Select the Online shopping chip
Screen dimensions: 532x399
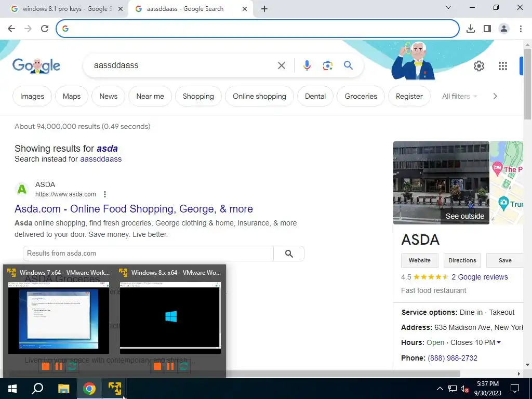(x=259, y=96)
